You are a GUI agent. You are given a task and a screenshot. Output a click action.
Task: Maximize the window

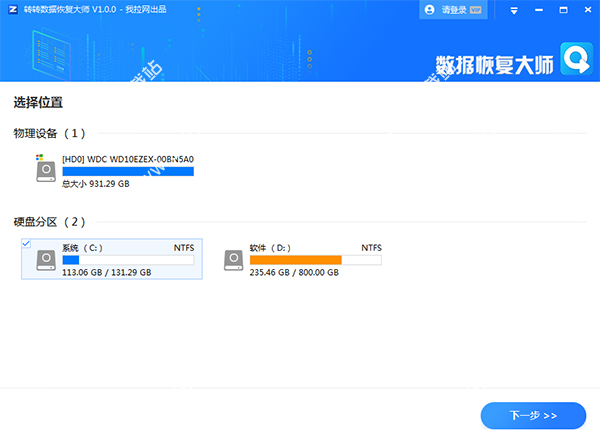(563, 10)
